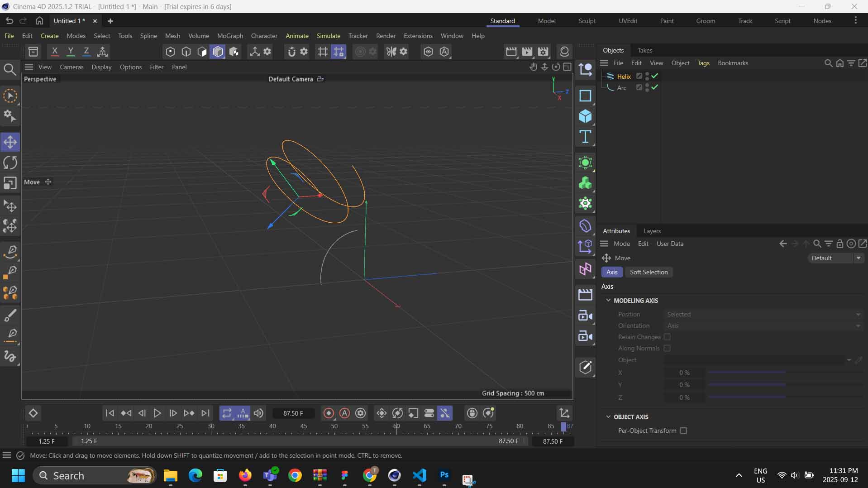Enable Per-Object Transform checkbox
The image size is (868, 488).
tap(683, 431)
